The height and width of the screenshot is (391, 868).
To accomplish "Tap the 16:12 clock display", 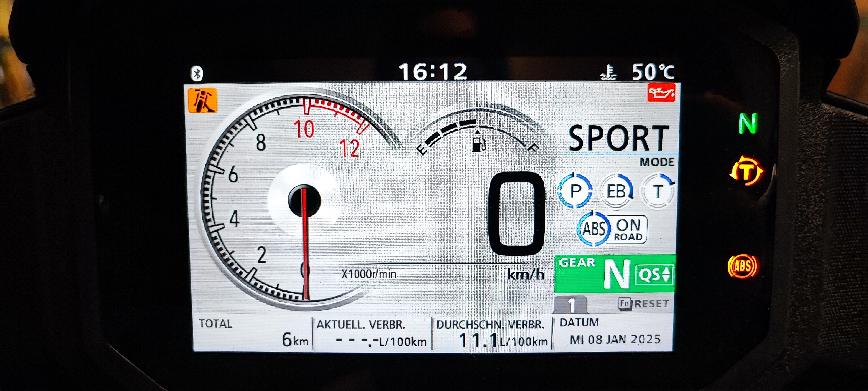I will coord(433,72).
